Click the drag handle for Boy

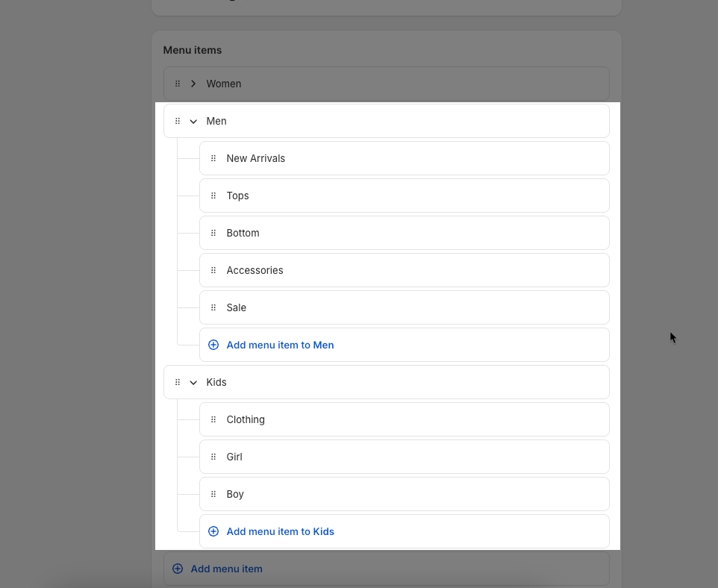pyautogui.click(x=213, y=494)
